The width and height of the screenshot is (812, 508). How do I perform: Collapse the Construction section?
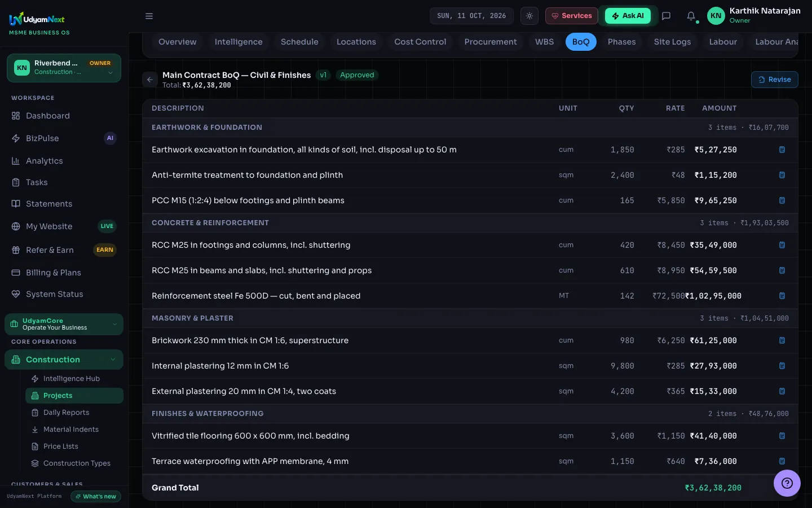point(64,360)
